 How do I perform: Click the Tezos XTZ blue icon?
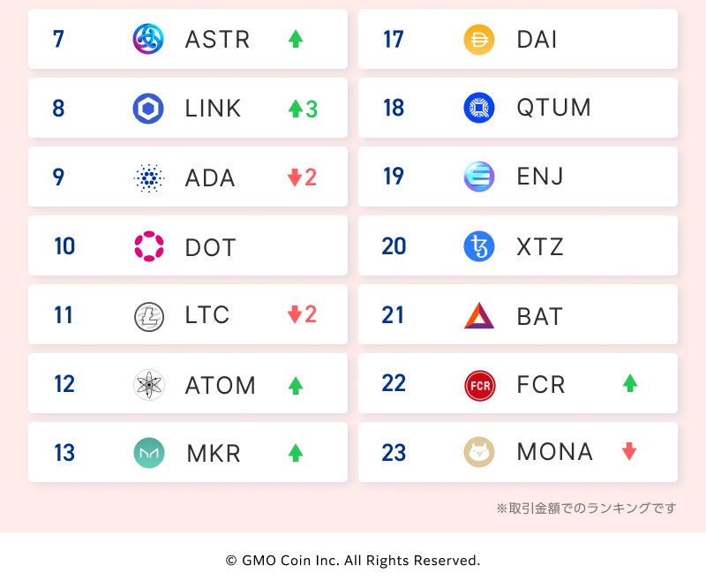[479, 246]
